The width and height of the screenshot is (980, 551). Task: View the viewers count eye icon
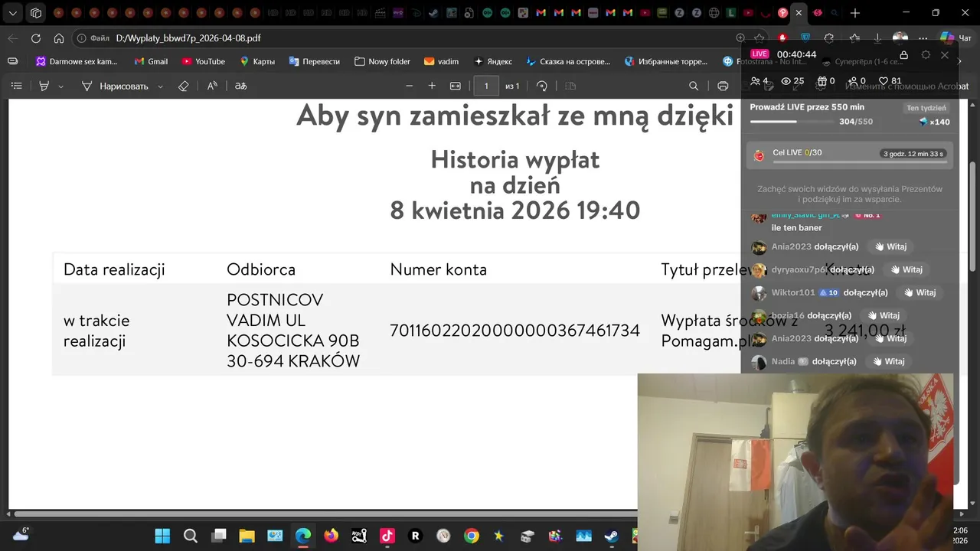tap(786, 81)
